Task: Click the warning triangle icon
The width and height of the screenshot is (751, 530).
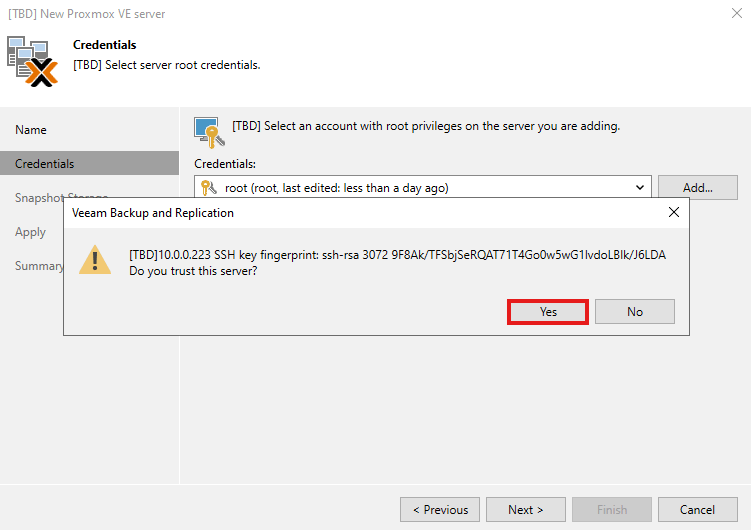Action: [96, 260]
